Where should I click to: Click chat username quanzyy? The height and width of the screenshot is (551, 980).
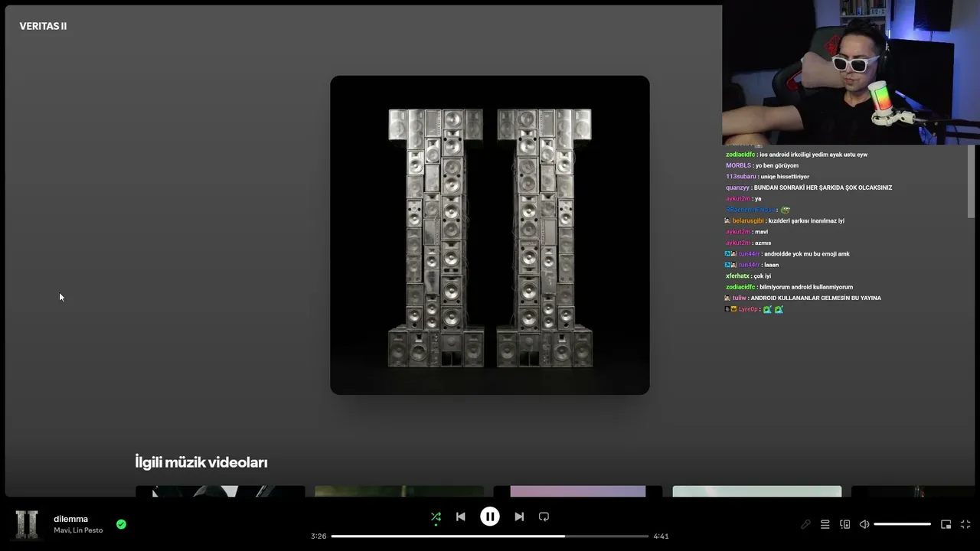[x=737, y=187]
